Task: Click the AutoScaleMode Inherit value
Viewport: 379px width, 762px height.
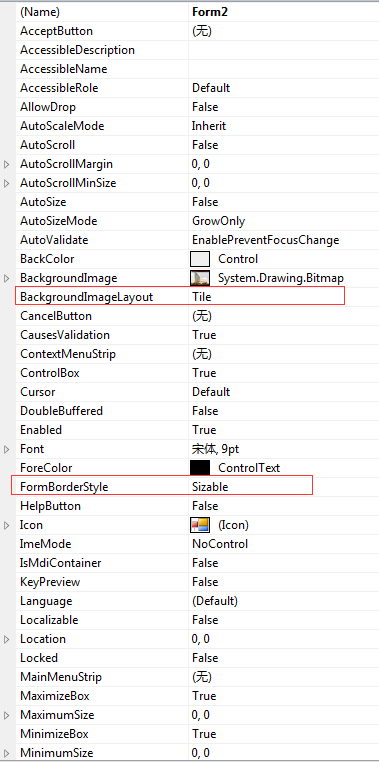Action: pos(209,126)
